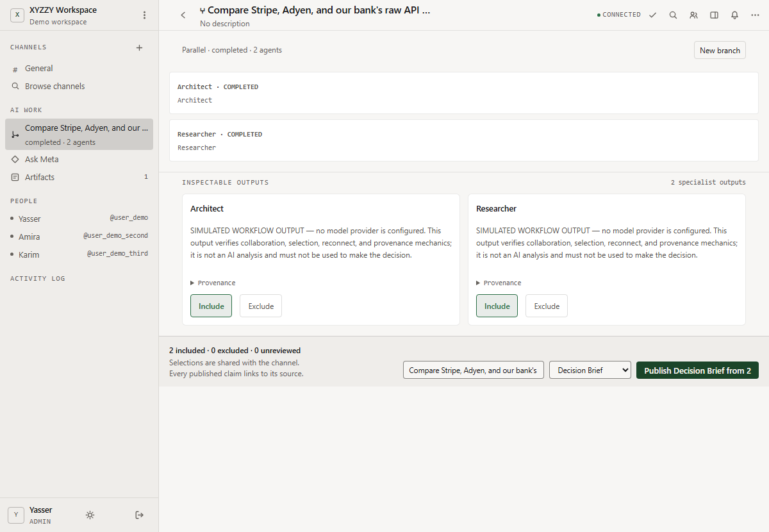Click the CONNECTED status indicator

click(x=619, y=15)
